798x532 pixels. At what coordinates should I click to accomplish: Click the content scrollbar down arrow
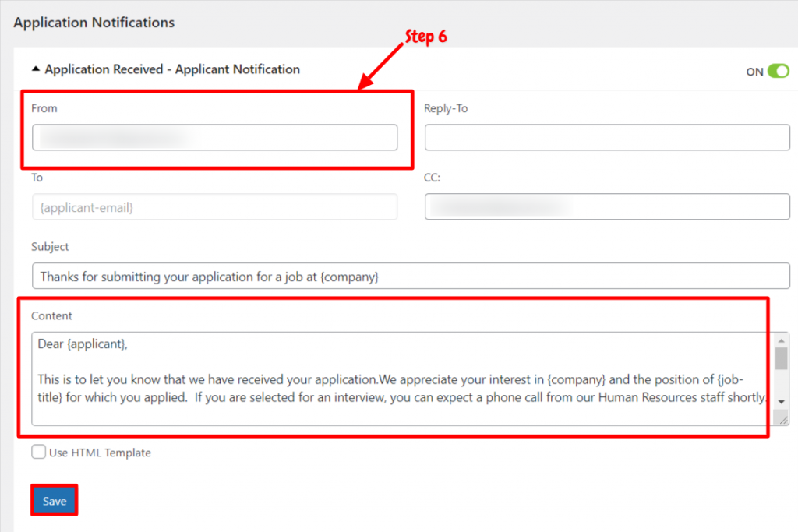pyautogui.click(x=781, y=402)
